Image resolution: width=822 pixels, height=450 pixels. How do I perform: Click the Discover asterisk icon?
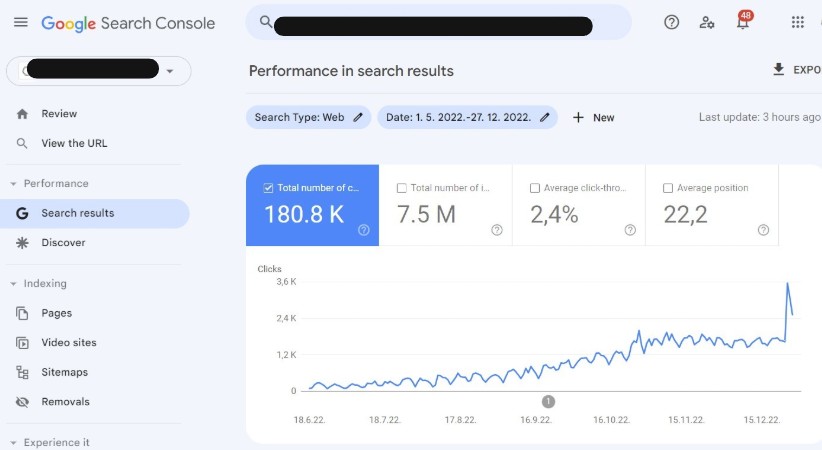point(22,242)
